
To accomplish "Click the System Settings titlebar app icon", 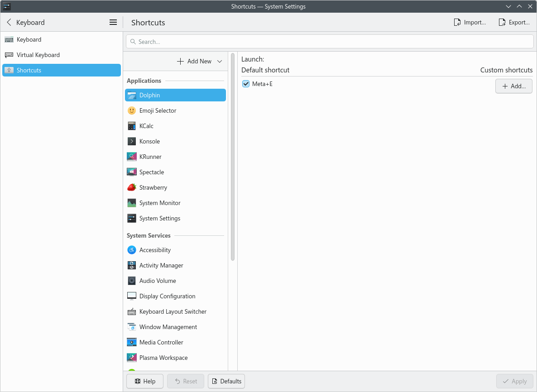I will pos(7,6).
